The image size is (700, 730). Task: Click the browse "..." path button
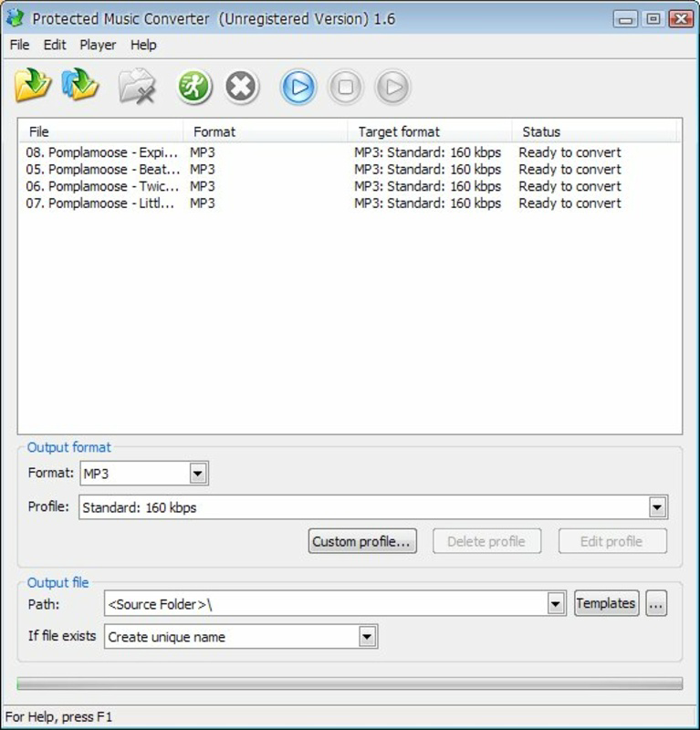tap(656, 603)
